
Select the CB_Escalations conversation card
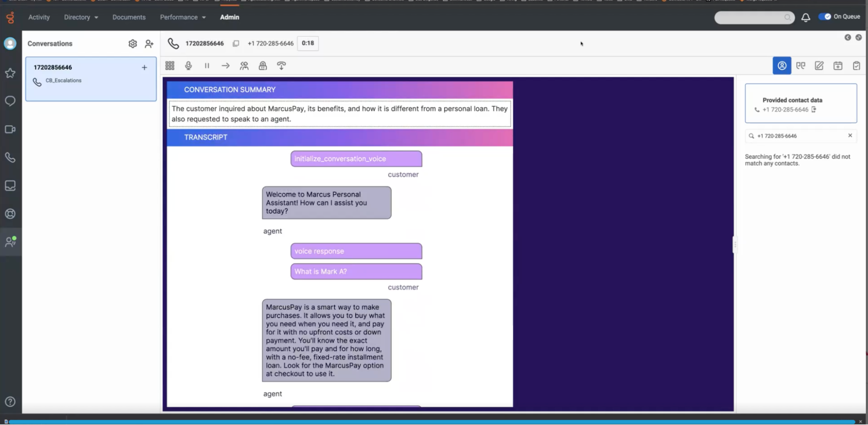click(x=91, y=79)
